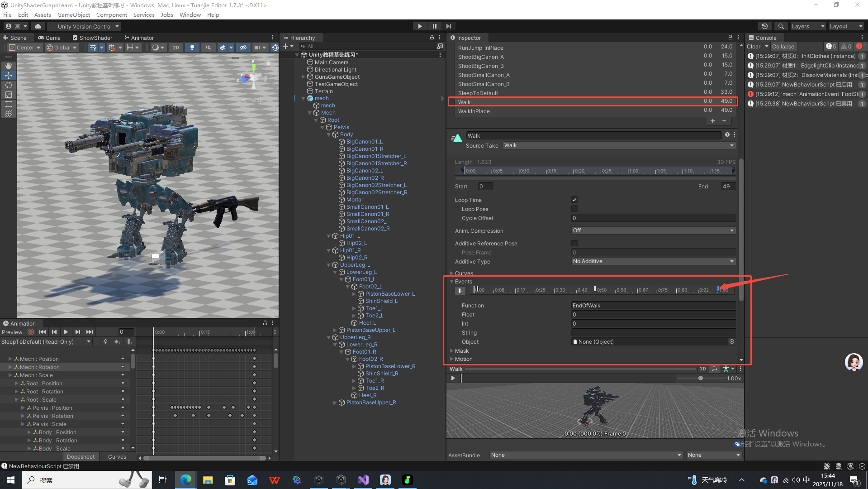Click the Dopesheet button
868x489 pixels.
(x=81, y=457)
